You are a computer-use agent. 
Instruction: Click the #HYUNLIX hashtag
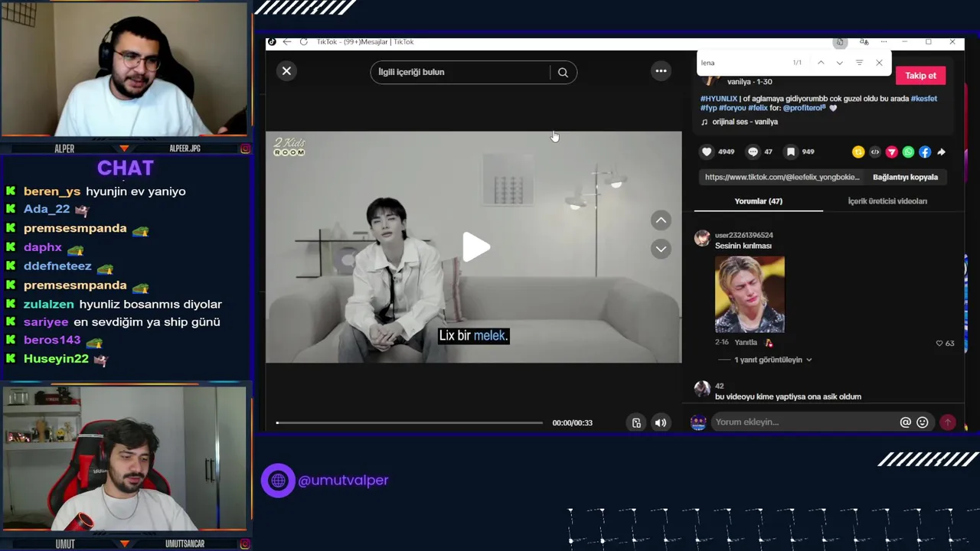pyautogui.click(x=719, y=99)
